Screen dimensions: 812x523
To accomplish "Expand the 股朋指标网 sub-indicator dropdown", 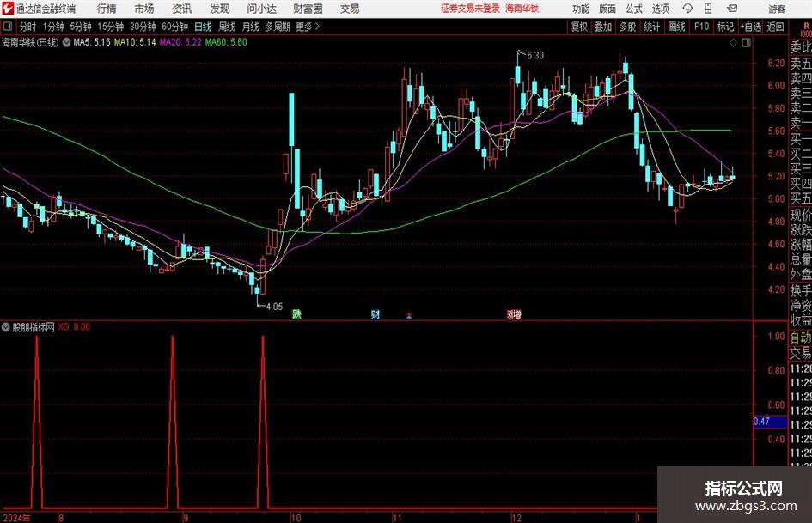I will click(x=6, y=327).
